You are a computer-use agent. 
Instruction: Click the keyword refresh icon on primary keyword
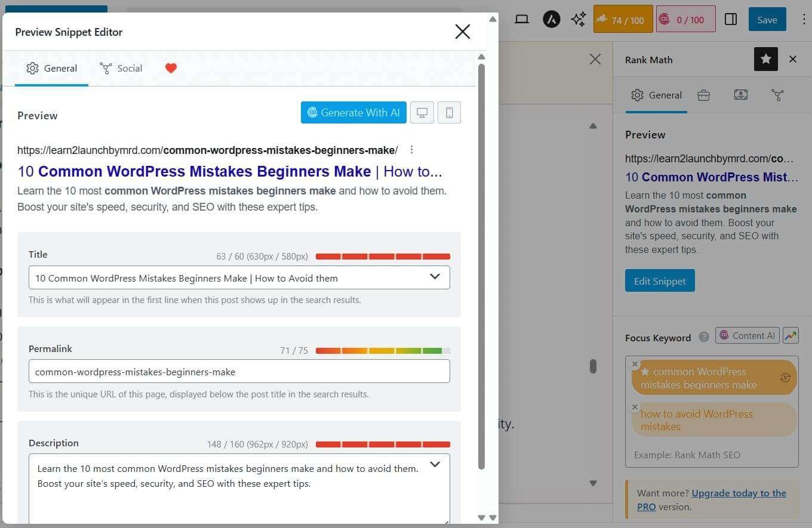(785, 378)
